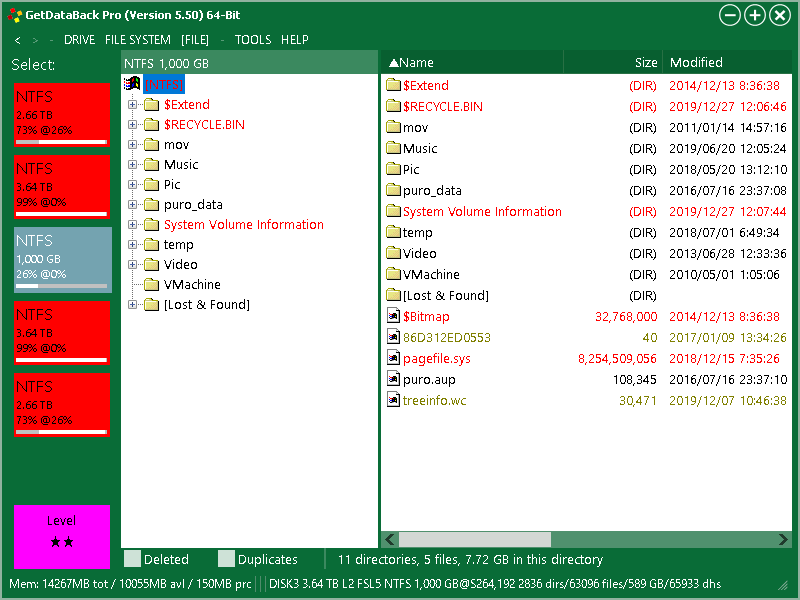This screenshot has width=800, height=600.
Task: Expand the temp tree node
Action: pyautogui.click(x=133, y=244)
